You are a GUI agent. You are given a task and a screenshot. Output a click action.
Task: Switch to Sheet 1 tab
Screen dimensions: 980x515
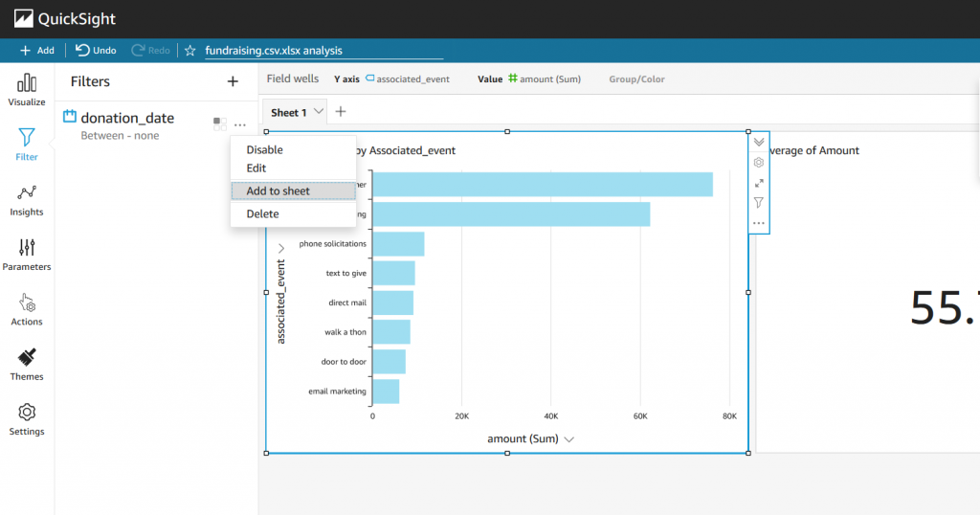(x=288, y=113)
